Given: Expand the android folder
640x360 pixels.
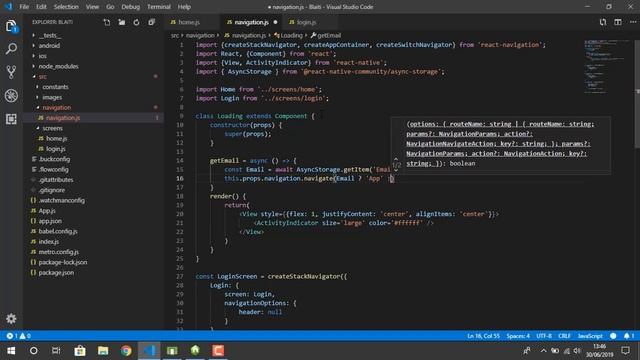Looking at the screenshot, I should (x=49, y=46).
